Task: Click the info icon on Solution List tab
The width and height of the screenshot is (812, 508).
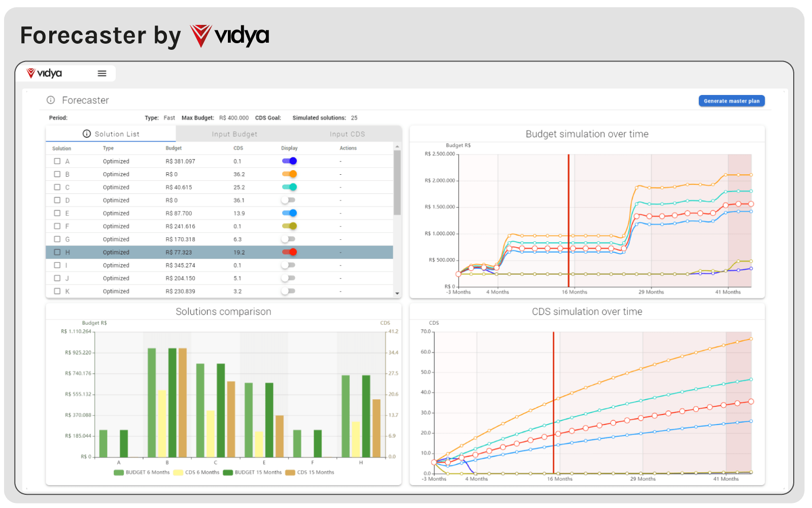Action: coord(87,134)
